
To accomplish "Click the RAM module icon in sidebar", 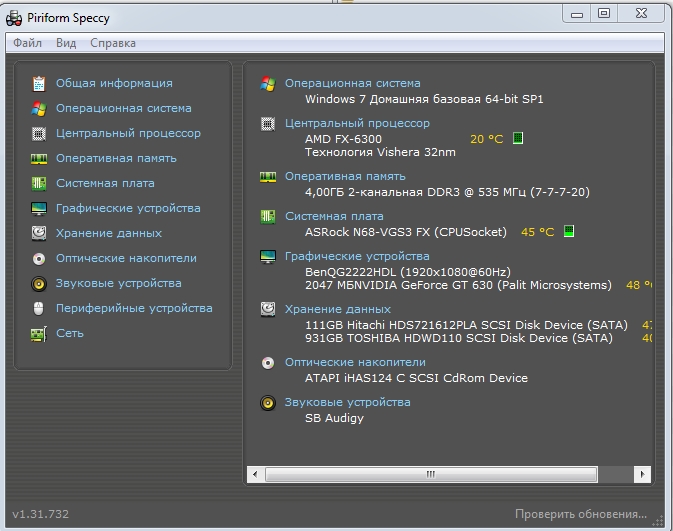I will [x=39, y=159].
